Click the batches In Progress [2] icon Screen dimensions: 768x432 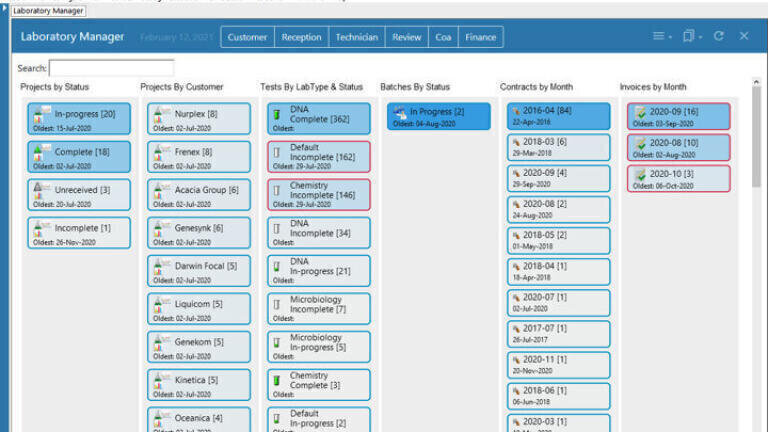[400, 113]
